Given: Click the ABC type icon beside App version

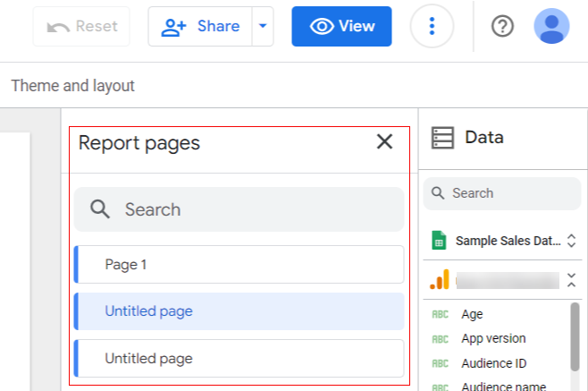Looking at the screenshot, I should 441,339.
